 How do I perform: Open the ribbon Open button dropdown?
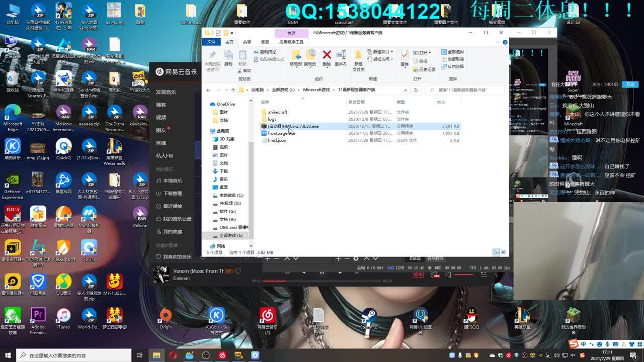click(423, 52)
